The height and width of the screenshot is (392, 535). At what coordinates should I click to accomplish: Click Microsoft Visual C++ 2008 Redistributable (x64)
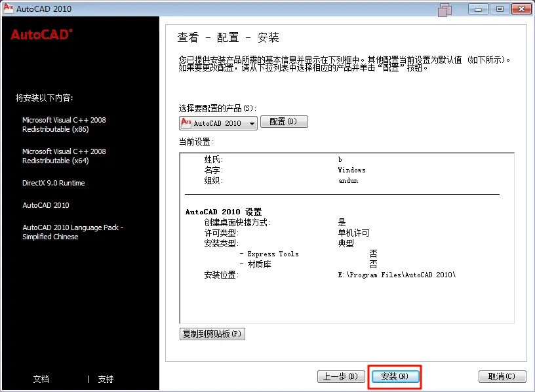(64, 156)
